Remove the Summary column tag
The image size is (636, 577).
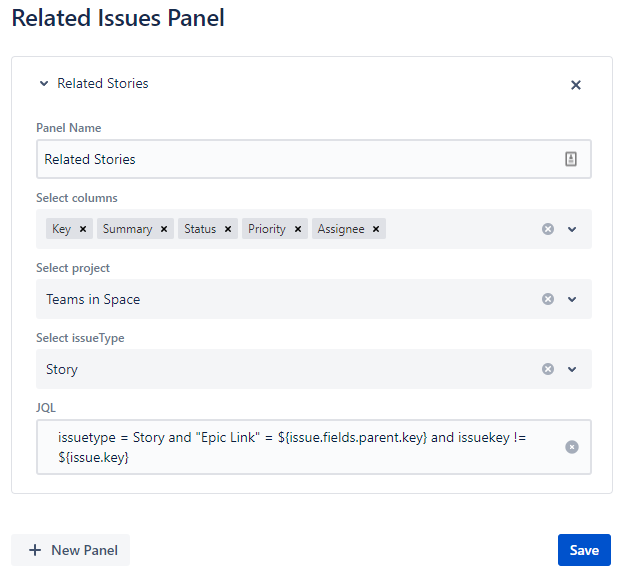click(164, 229)
